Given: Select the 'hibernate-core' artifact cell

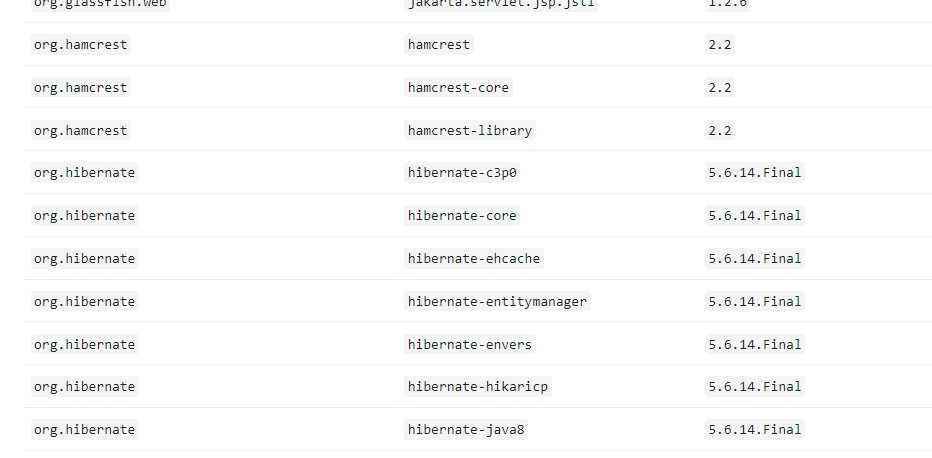Looking at the screenshot, I should [x=462, y=216].
